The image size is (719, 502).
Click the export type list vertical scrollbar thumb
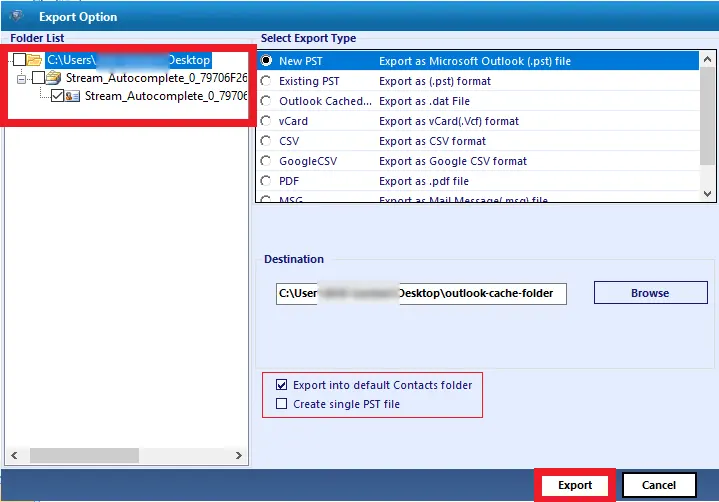coord(708,116)
